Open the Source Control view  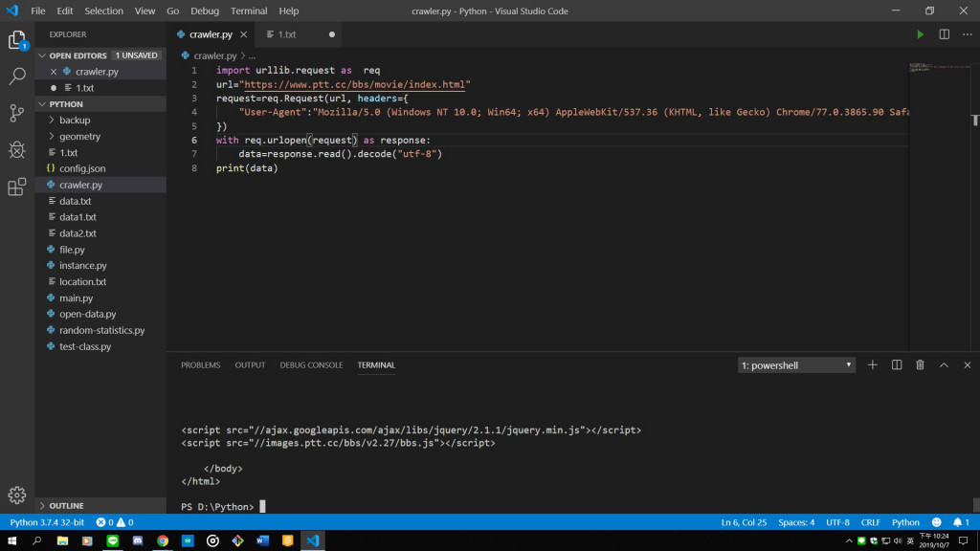(17, 113)
